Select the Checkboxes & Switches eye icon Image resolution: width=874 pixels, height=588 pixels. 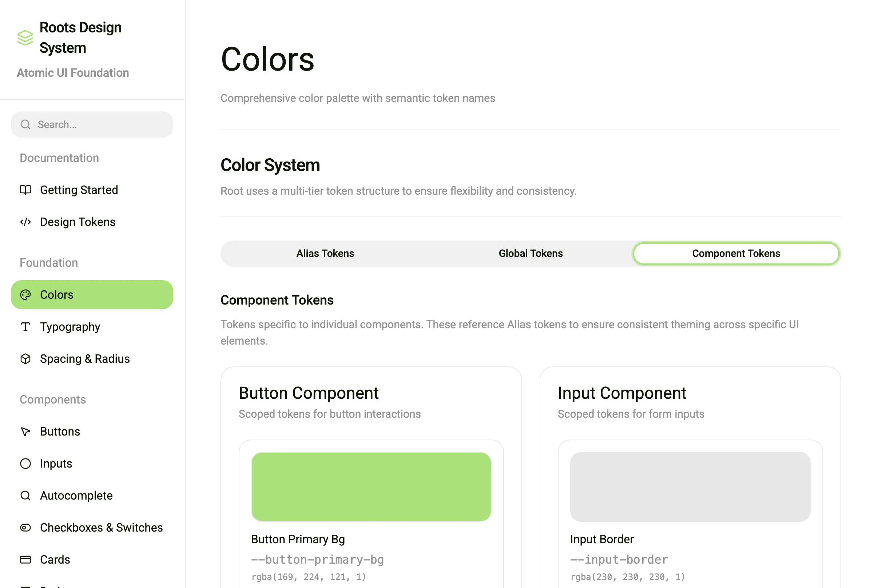tap(25, 527)
